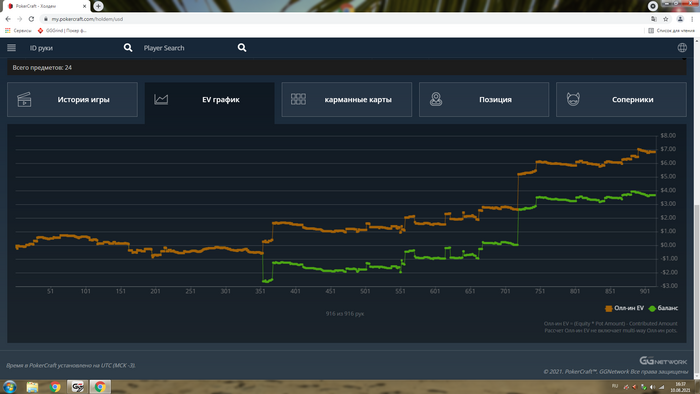The image size is (700, 394).
Task: Open the hamburger menu in PokerCraft header
Action: pyautogui.click(x=12, y=48)
